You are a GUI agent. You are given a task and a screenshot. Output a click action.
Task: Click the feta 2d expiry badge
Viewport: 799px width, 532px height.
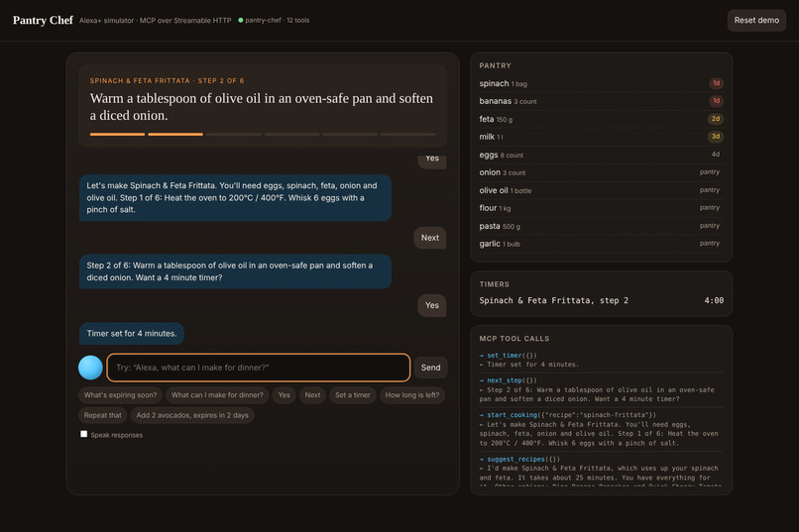pos(716,119)
